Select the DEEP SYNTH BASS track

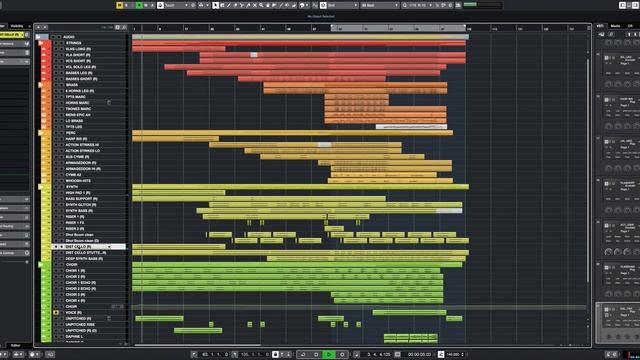tap(84, 258)
